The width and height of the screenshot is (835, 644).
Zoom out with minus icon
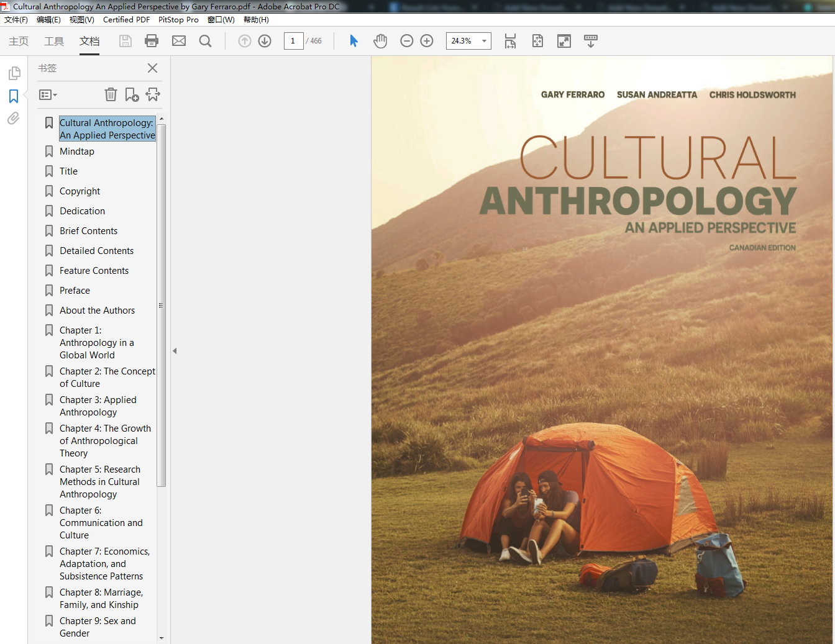coord(407,41)
